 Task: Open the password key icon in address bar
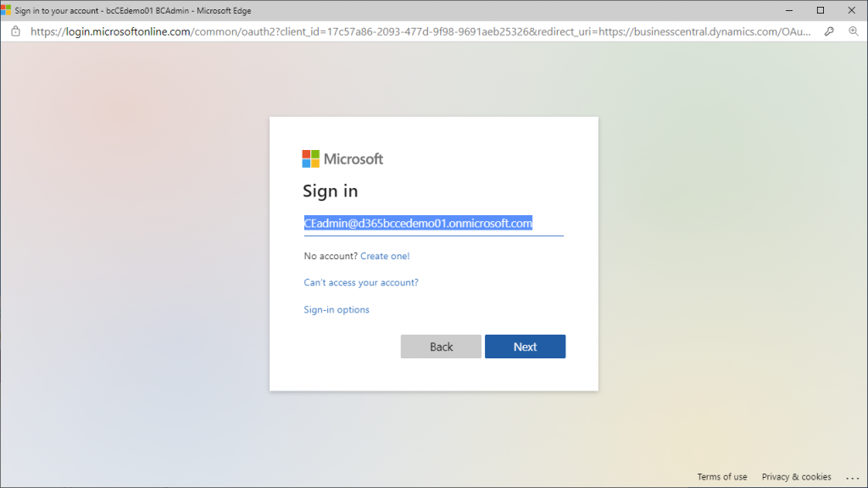point(829,31)
